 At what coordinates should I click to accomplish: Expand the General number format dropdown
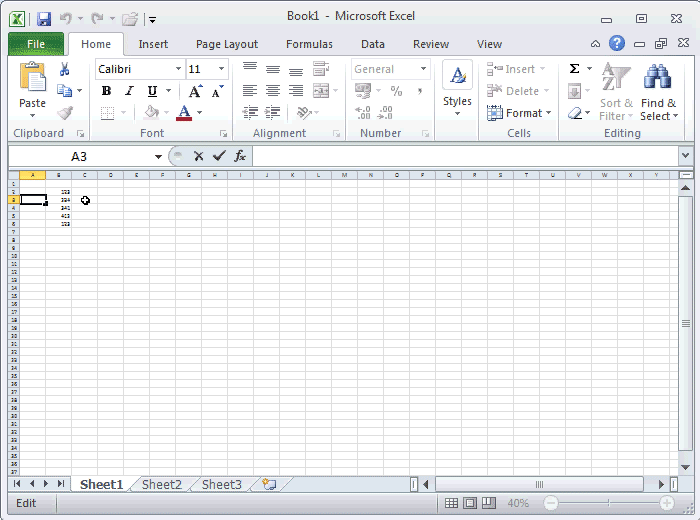(423, 69)
